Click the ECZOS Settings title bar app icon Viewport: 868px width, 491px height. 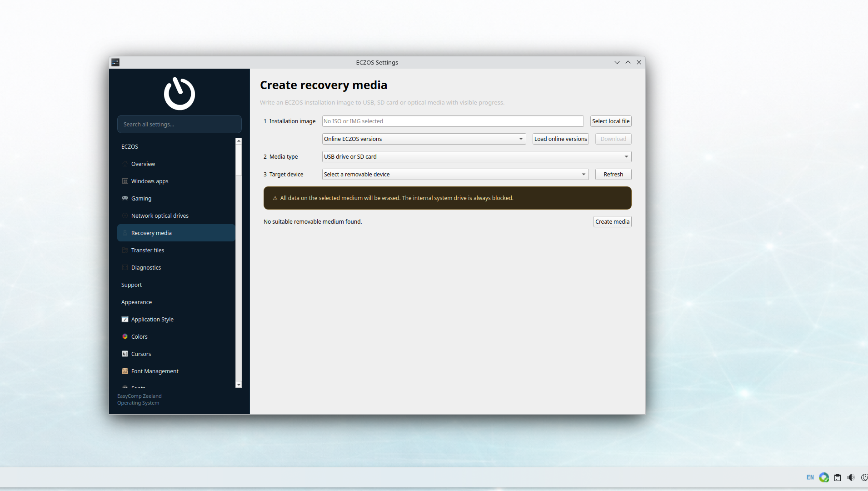(115, 62)
